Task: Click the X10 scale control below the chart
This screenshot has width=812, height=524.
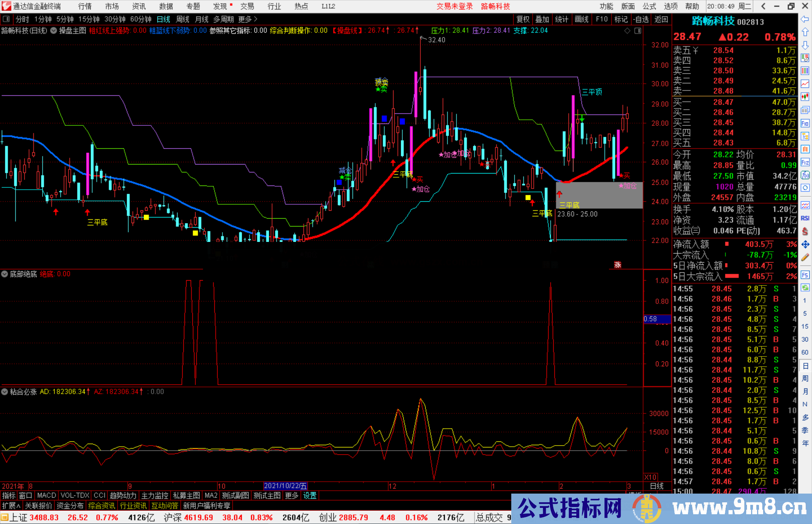Action: 650,477
